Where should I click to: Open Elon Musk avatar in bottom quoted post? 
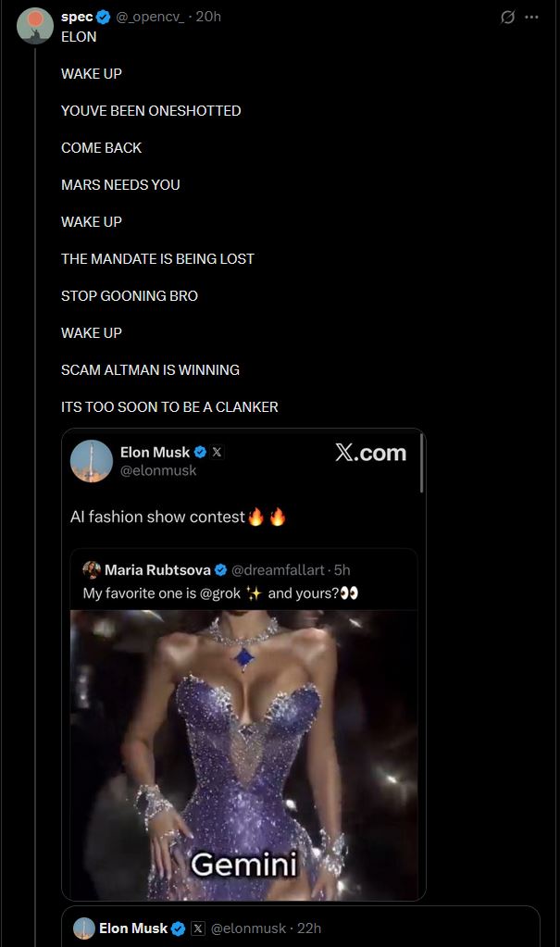84,928
